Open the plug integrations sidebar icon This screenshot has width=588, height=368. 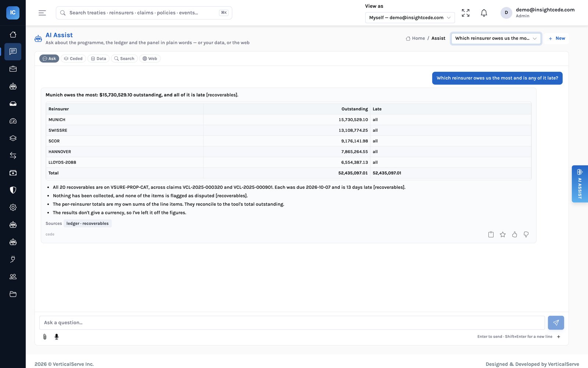(13, 259)
